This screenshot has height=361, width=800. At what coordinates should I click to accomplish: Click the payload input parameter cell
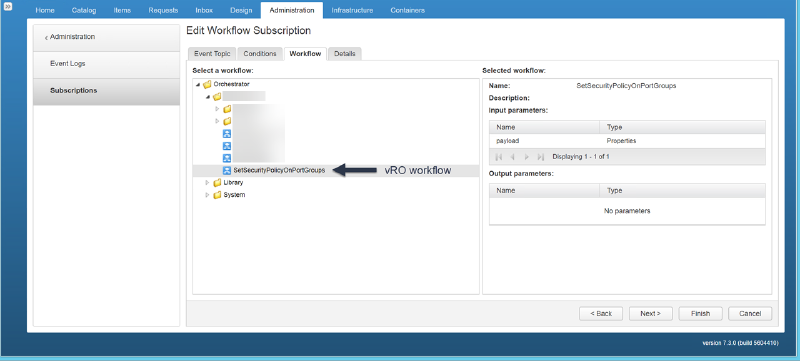point(544,141)
